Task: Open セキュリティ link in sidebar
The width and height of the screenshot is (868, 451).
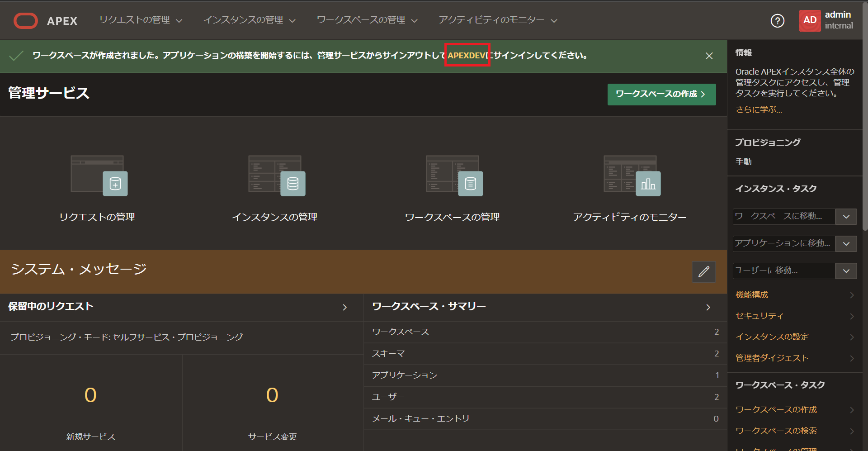Action: [x=759, y=316]
